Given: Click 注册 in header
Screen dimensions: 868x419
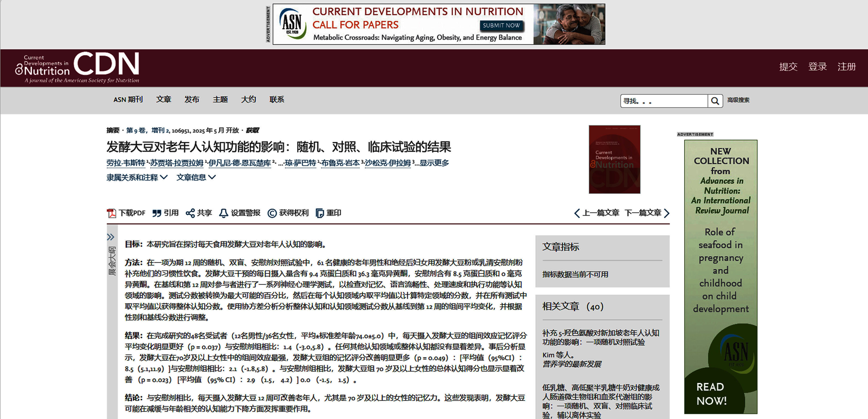Looking at the screenshot, I should pyautogui.click(x=847, y=67).
